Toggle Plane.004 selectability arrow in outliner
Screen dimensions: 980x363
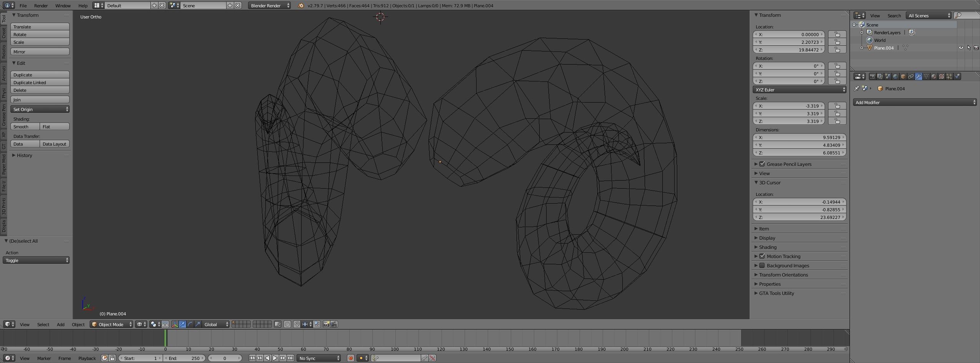tap(969, 48)
